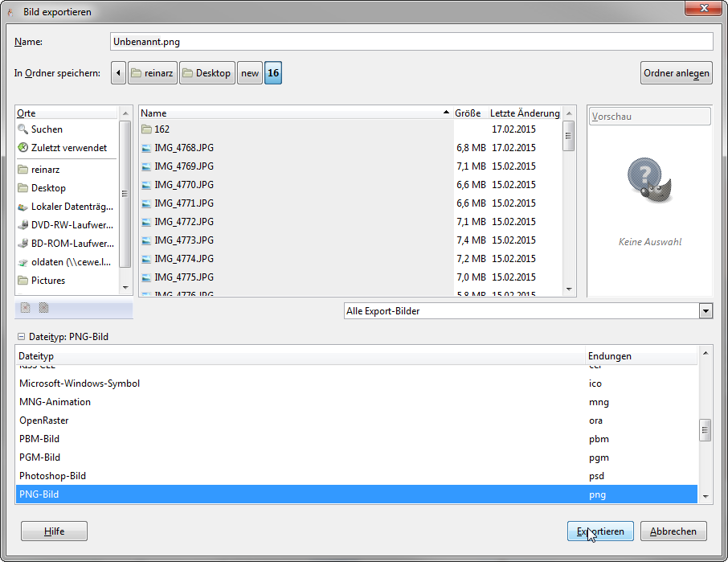The height and width of the screenshot is (562, 728).
Task: Click the Dateityp column header
Action: click(301, 356)
